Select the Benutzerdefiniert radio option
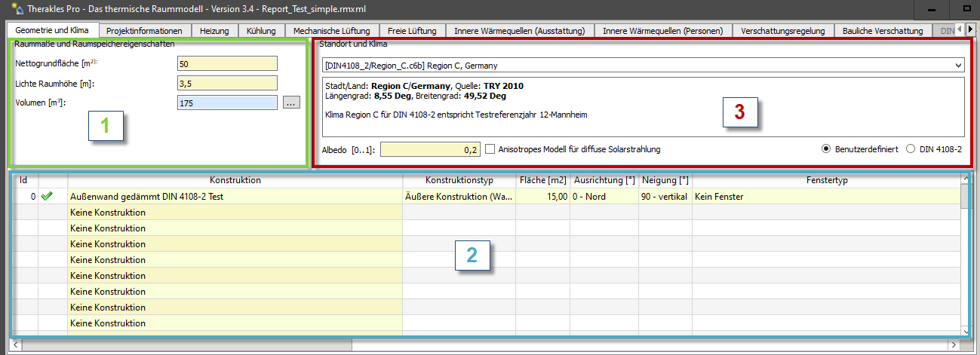This screenshot has width=980, height=355. tap(827, 149)
